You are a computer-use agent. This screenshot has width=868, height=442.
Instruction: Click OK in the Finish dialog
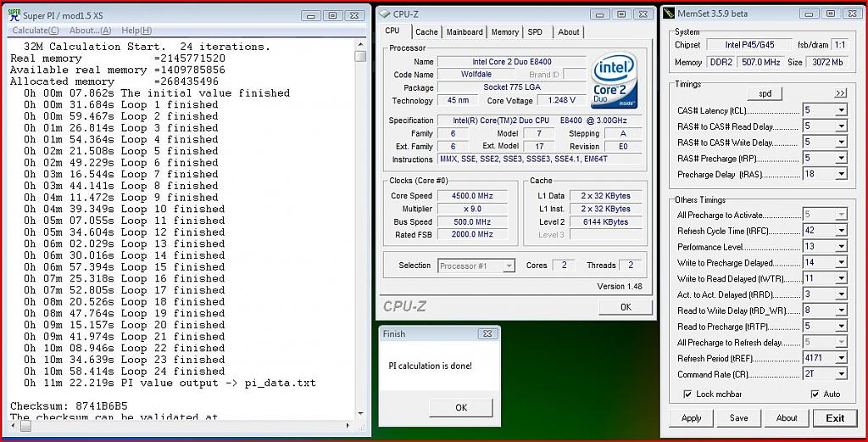click(460, 408)
